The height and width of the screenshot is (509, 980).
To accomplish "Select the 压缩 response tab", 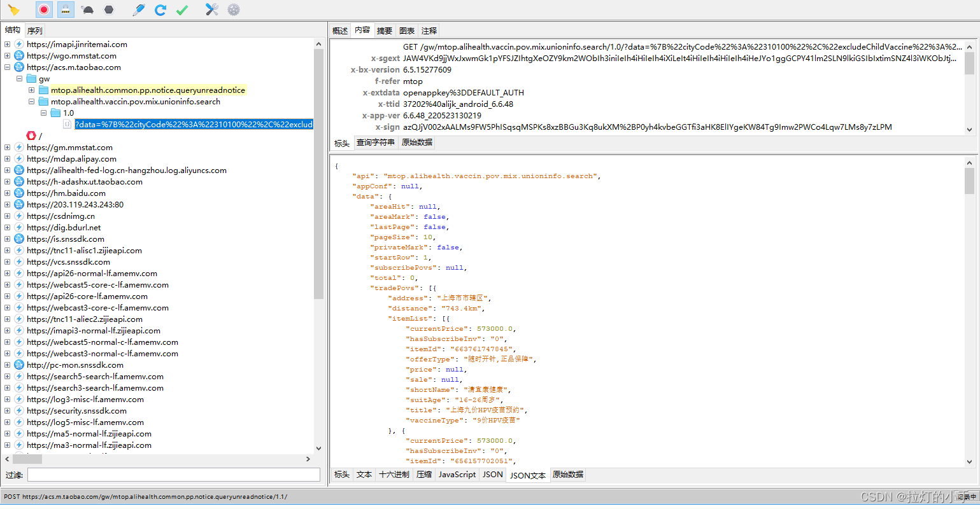I will 424,475.
